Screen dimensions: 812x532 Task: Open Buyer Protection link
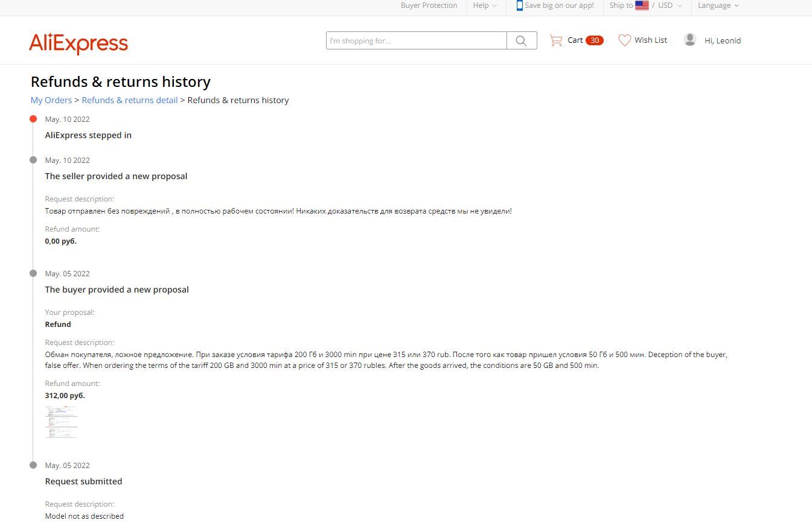point(429,5)
